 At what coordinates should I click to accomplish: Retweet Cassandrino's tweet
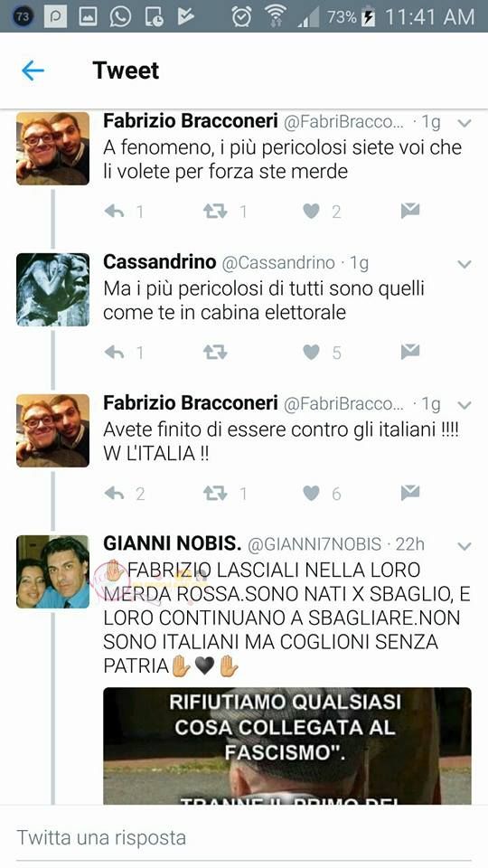[215, 352]
